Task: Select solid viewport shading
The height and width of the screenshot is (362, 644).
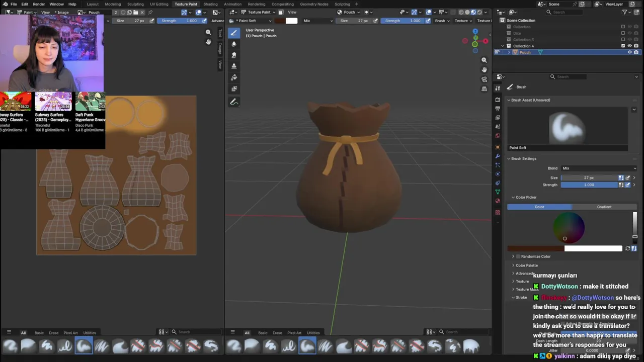Action: coord(467,12)
